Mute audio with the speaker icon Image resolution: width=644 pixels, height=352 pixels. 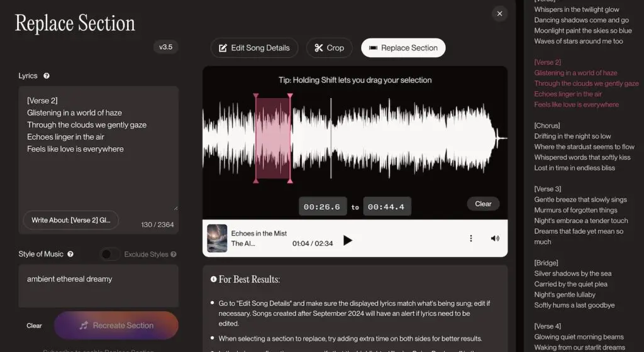click(x=495, y=238)
